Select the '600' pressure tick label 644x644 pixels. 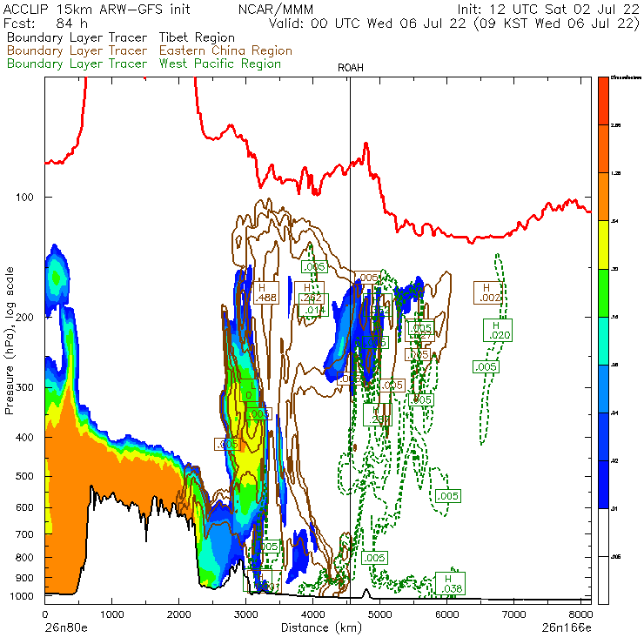coord(24,507)
